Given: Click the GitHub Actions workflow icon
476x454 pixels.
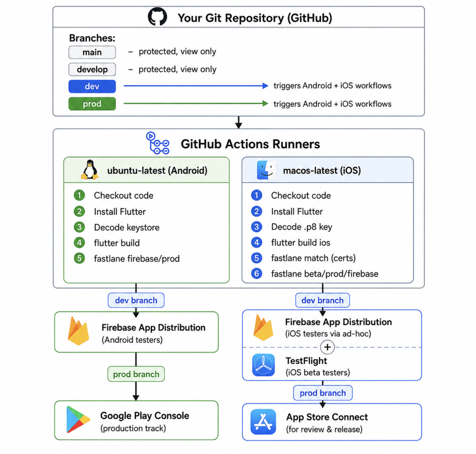Looking at the screenshot, I should coord(158,143).
